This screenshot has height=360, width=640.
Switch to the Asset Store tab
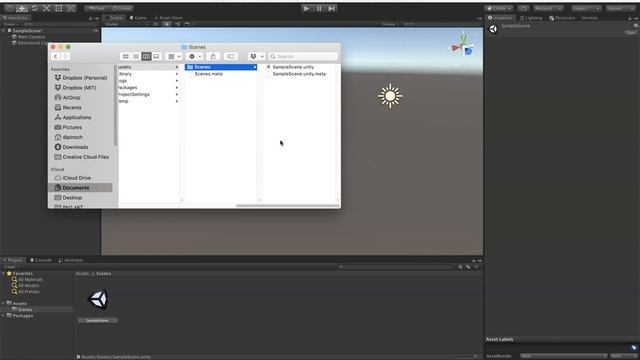[x=168, y=18]
